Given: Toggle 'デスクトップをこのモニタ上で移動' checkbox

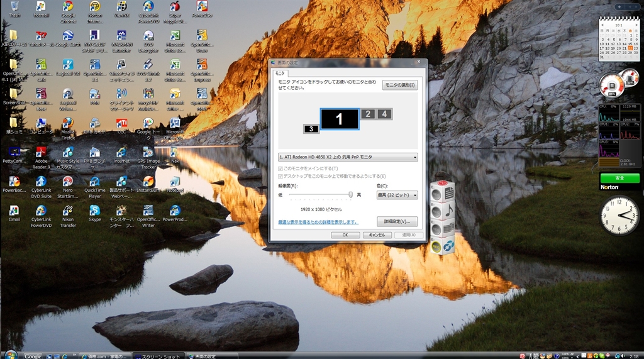Looking at the screenshot, I should [280, 176].
